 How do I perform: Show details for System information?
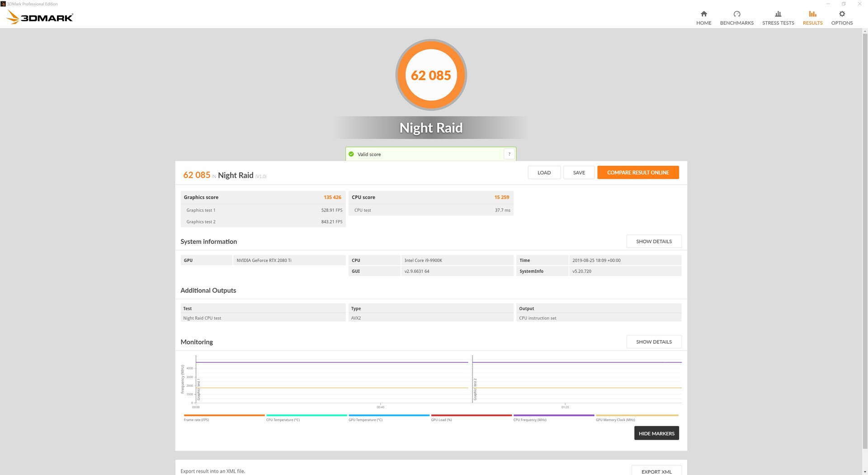(x=654, y=242)
